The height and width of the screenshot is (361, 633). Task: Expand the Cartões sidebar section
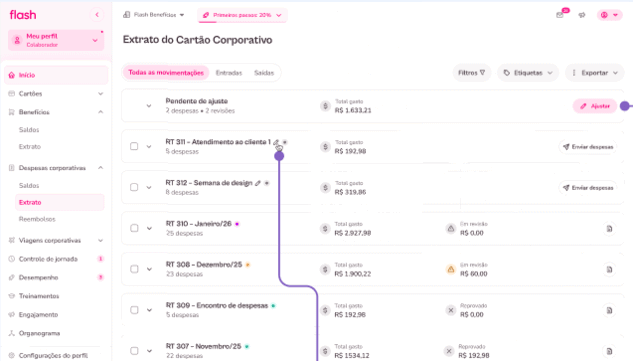coord(56,94)
